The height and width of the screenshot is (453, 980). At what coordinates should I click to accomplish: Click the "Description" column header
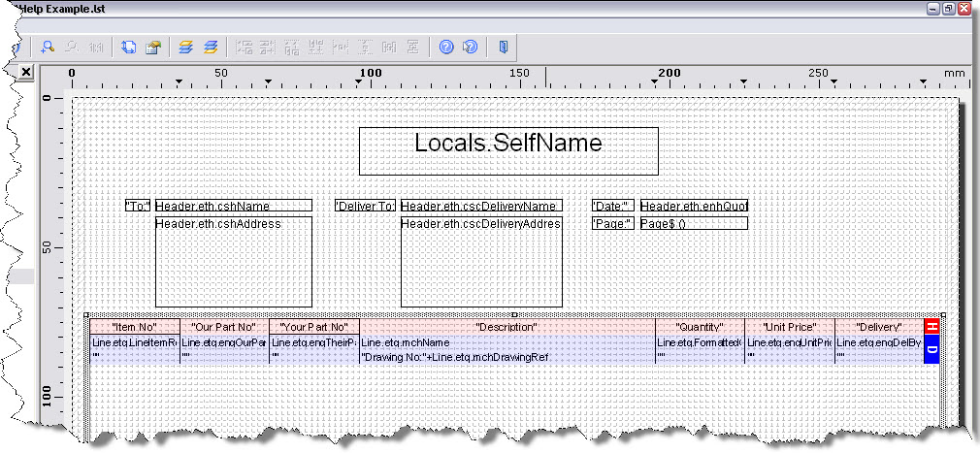pyautogui.click(x=507, y=327)
